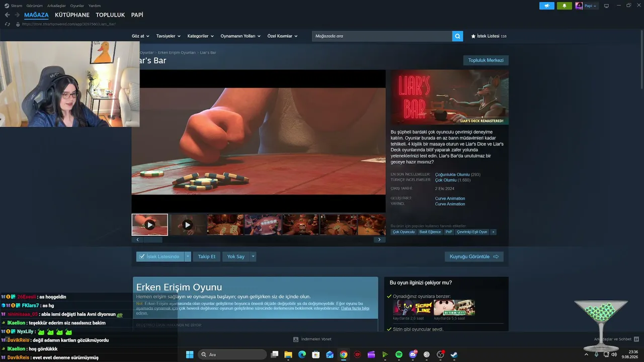Open Spotify from the taskbar

tap(399, 354)
